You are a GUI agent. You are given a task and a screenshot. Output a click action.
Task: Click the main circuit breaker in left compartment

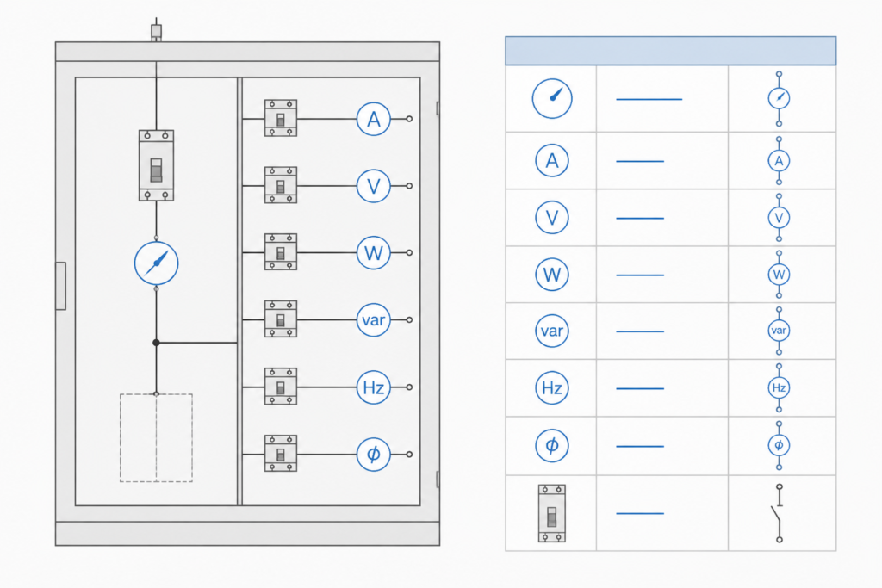(x=157, y=165)
